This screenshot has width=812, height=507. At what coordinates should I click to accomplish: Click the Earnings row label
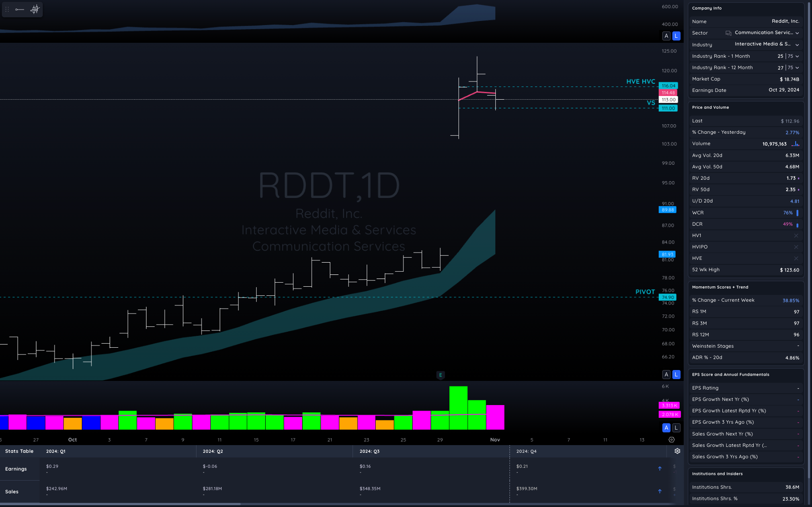point(16,469)
